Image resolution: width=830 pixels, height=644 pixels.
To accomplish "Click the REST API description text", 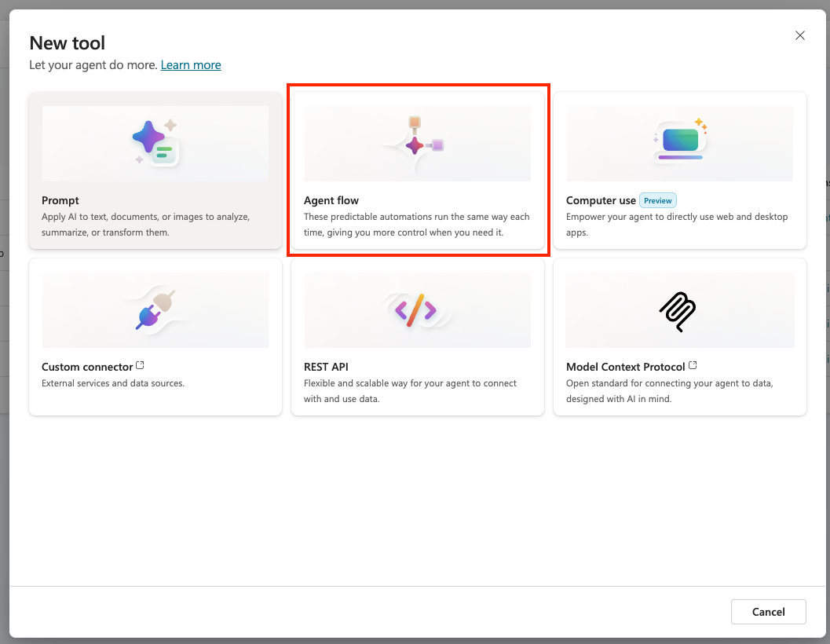I will (x=410, y=391).
